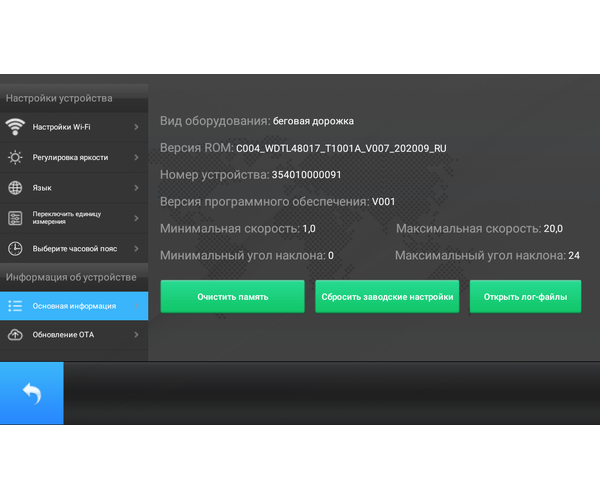The height and width of the screenshot is (500, 600).
Task: Click the ROM version string value
Action: (341, 148)
